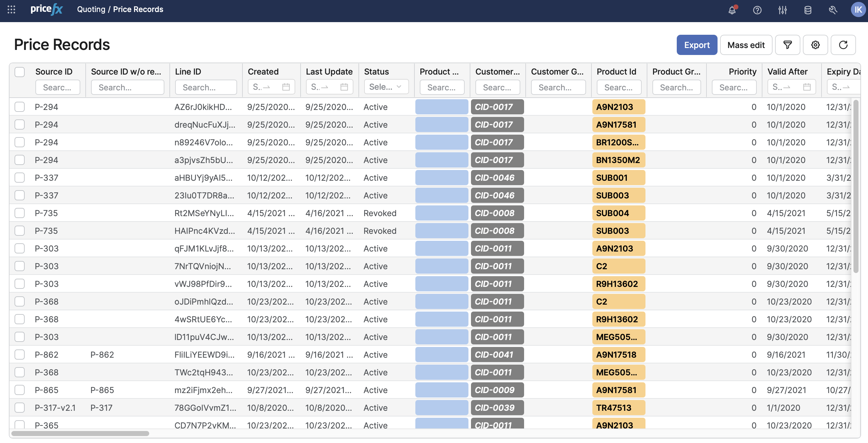Open the notifications bell
Image resolution: width=868 pixels, height=443 pixels.
click(x=731, y=10)
